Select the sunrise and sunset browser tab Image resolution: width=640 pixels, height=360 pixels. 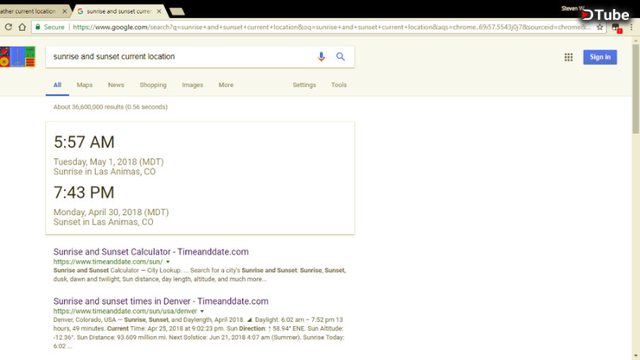(118, 11)
